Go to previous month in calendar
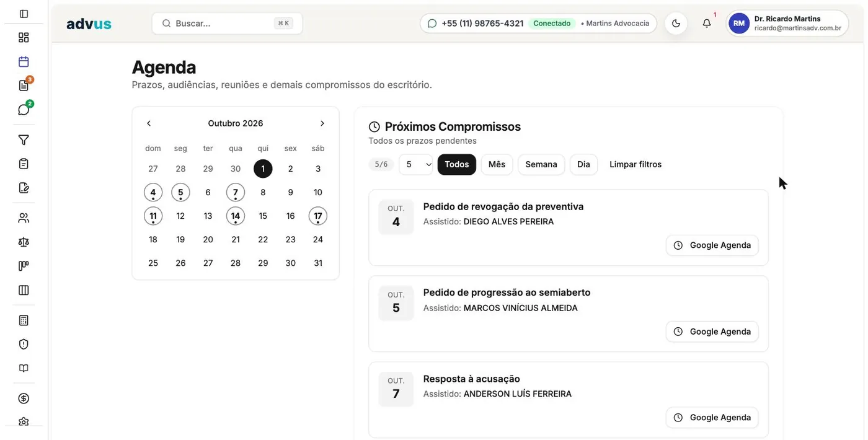 tap(149, 123)
